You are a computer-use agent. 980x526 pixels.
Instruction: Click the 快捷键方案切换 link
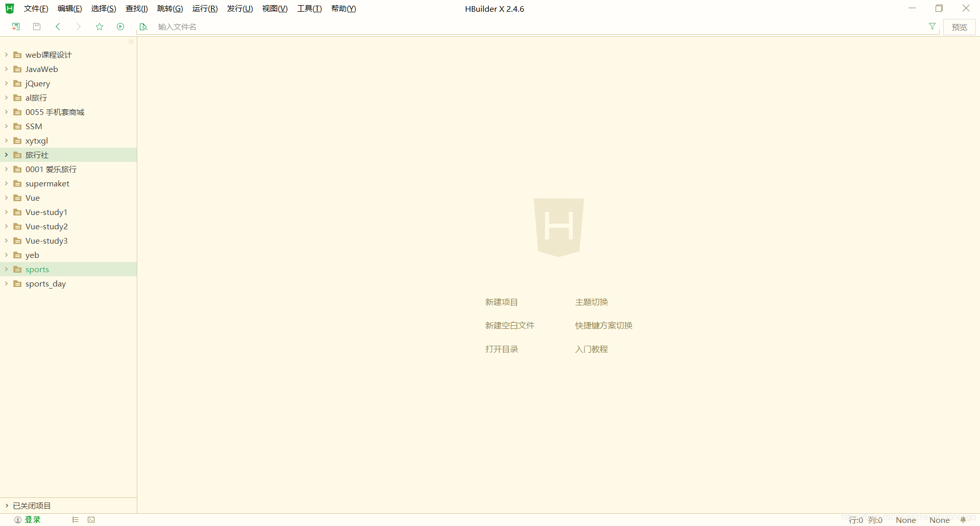[x=603, y=326]
